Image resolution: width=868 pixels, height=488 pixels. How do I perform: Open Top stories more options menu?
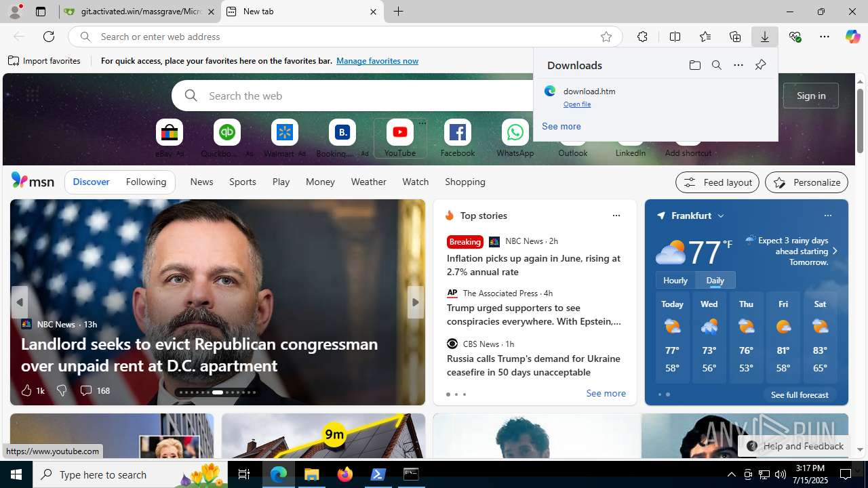[x=616, y=216]
